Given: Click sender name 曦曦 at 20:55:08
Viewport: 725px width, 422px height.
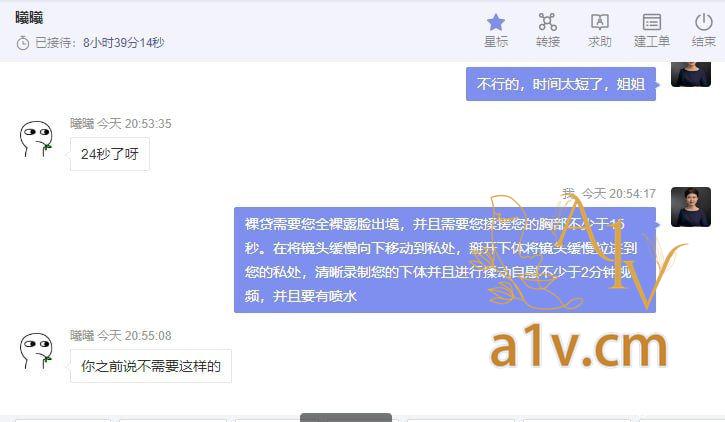Looking at the screenshot, I should pyautogui.click(x=82, y=336).
